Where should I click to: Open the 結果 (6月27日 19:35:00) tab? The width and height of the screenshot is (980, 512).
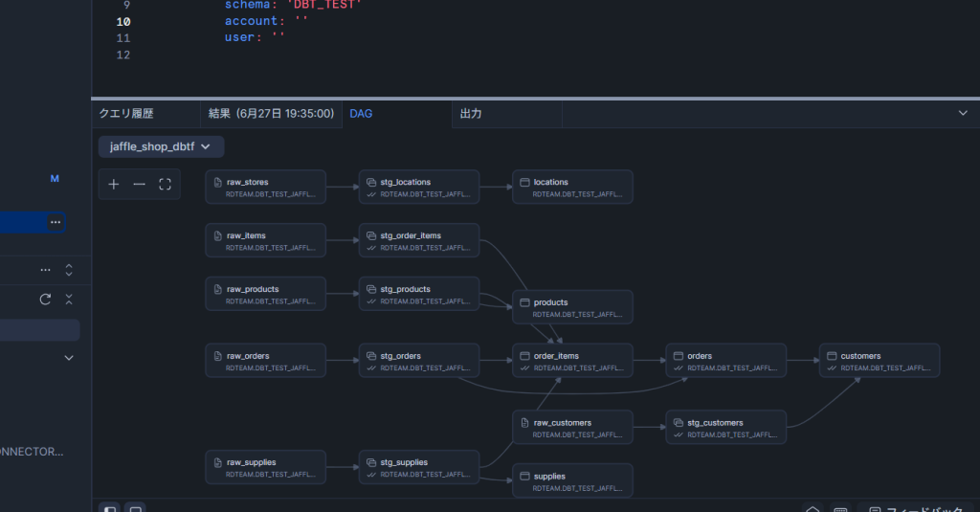pos(271,114)
